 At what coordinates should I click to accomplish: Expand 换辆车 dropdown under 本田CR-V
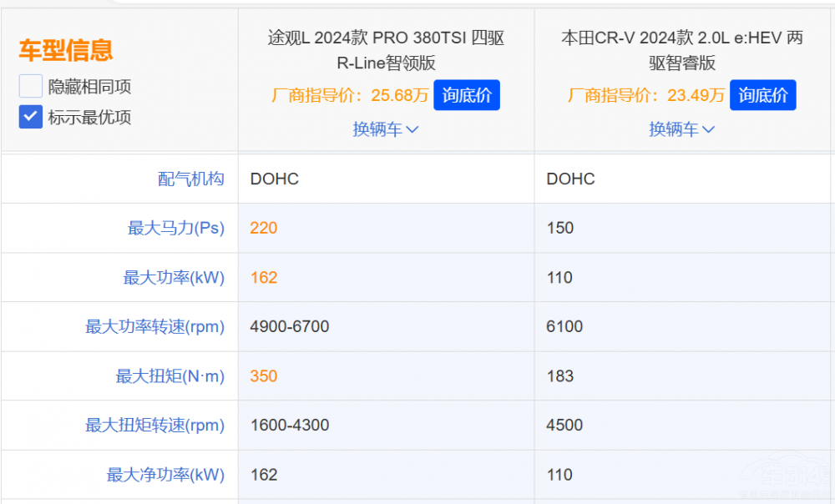coord(681,129)
